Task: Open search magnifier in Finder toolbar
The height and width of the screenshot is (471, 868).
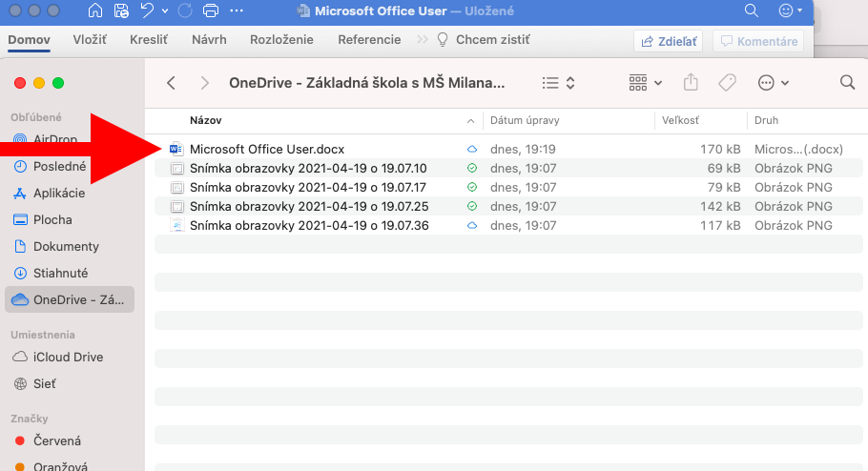Action: (x=847, y=83)
